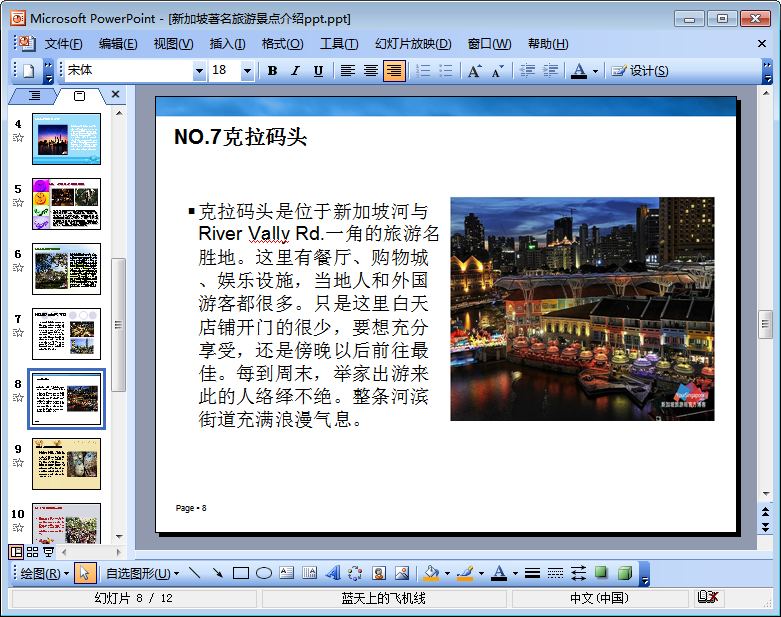781x617 pixels.
Task: Click the font name field 宋体
Action: (x=129, y=71)
